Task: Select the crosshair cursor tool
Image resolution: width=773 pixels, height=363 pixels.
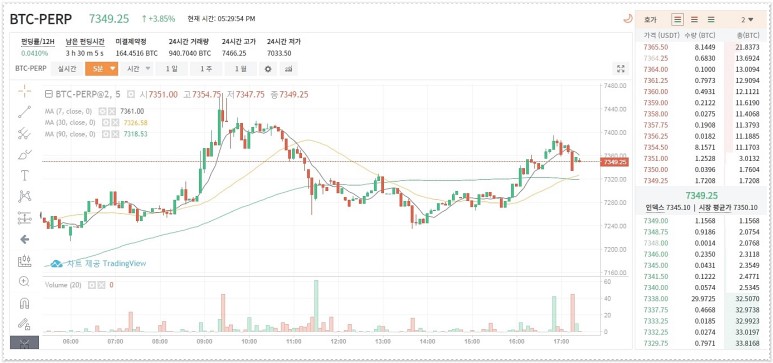Action: 24,91
